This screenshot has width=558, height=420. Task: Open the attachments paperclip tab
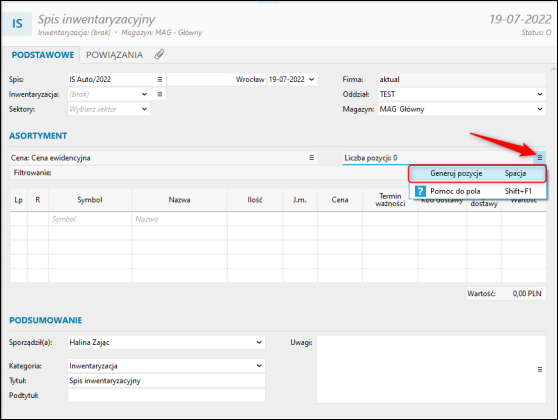pos(159,54)
